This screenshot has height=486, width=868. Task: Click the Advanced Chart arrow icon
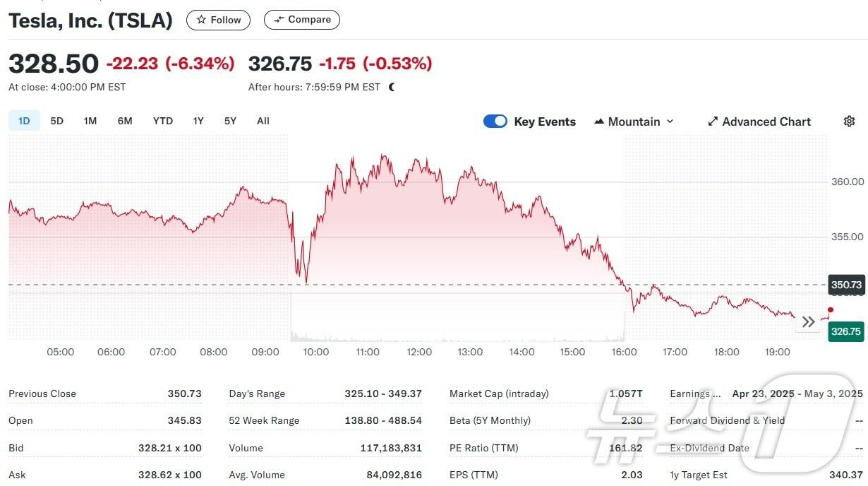pos(713,121)
